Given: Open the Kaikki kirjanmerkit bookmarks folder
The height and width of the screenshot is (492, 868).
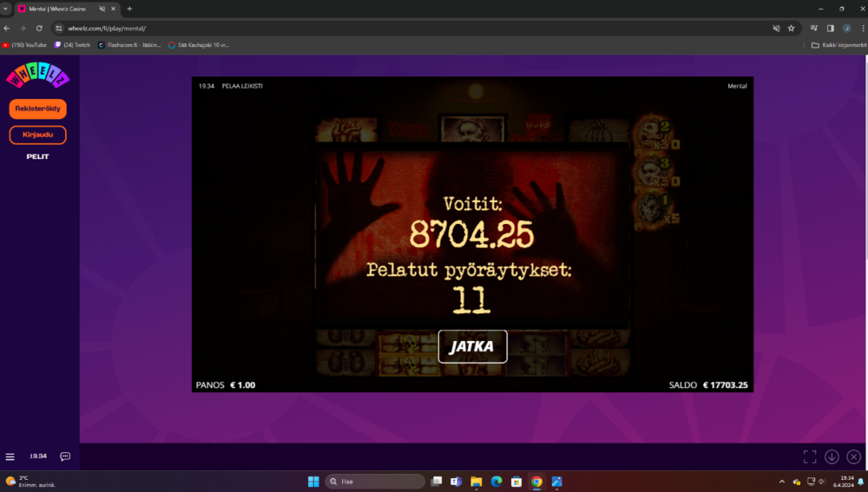Looking at the screenshot, I should pos(838,45).
